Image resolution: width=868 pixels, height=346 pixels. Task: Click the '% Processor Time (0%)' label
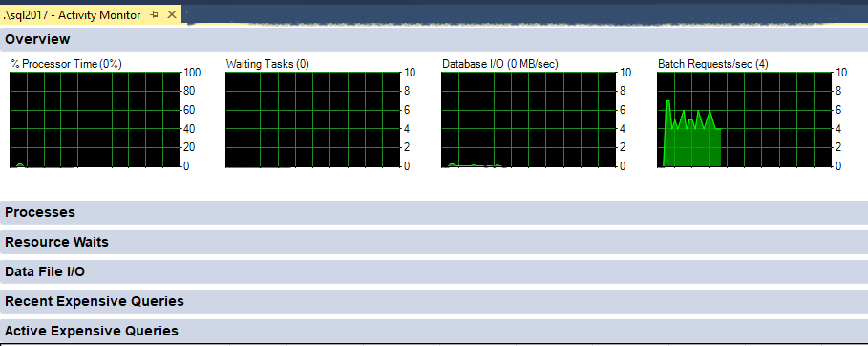[67, 64]
